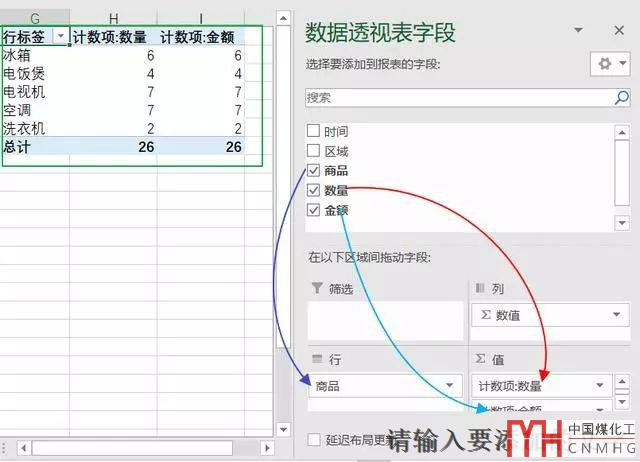Select the 总计 total row label
The height and width of the screenshot is (462, 640).
(x=35, y=147)
